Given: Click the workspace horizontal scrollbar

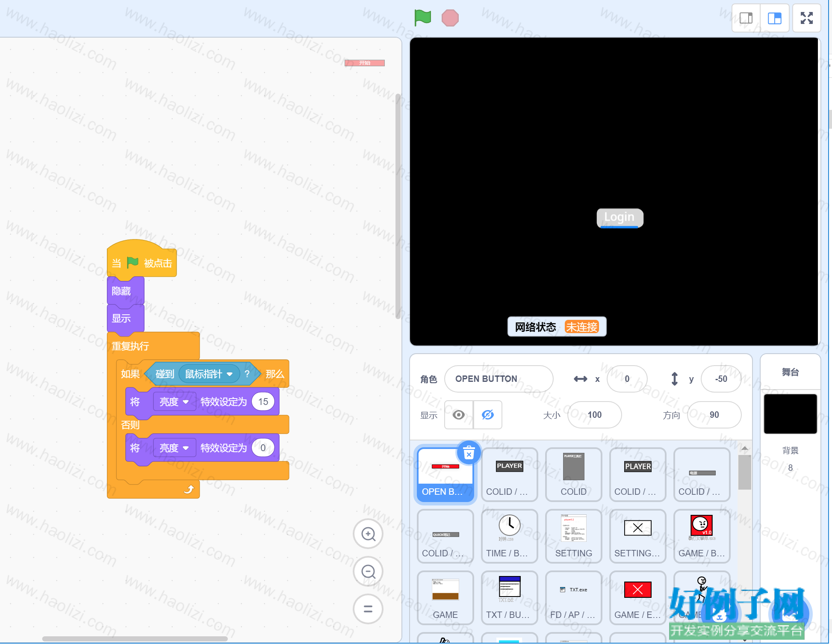Looking at the screenshot, I should 135,638.
